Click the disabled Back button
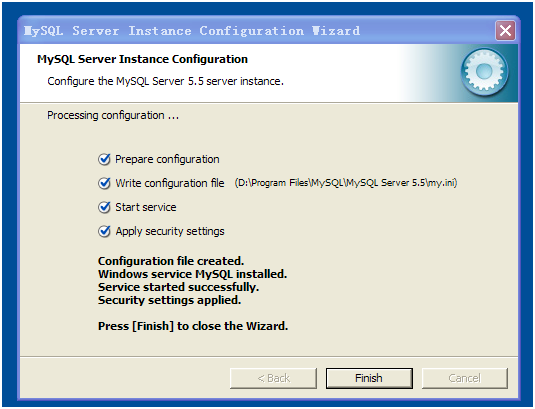The height and width of the screenshot is (409, 535). (x=273, y=378)
